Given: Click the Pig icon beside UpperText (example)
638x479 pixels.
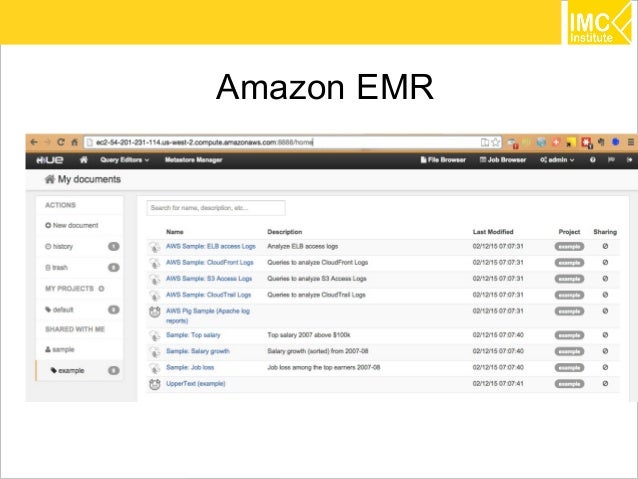Looking at the screenshot, I should [155, 384].
